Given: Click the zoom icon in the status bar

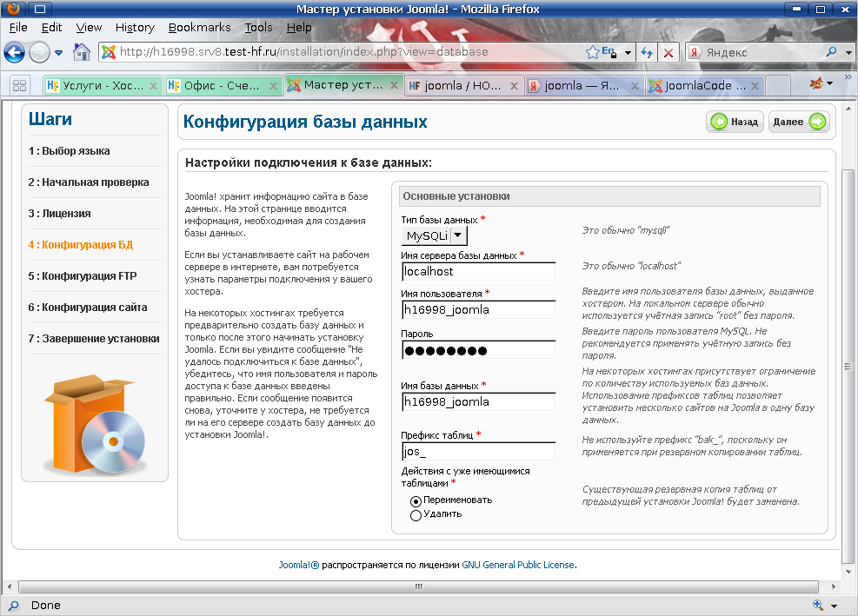Looking at the screenshot, I should pyautogui.click(x=818, y=605).
